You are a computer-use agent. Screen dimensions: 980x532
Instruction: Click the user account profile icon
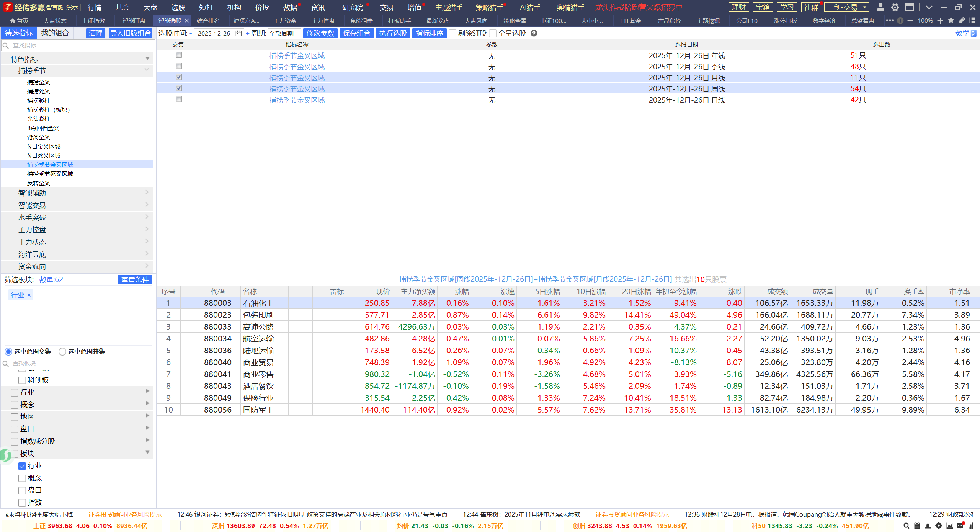click(x=880, y=7)
